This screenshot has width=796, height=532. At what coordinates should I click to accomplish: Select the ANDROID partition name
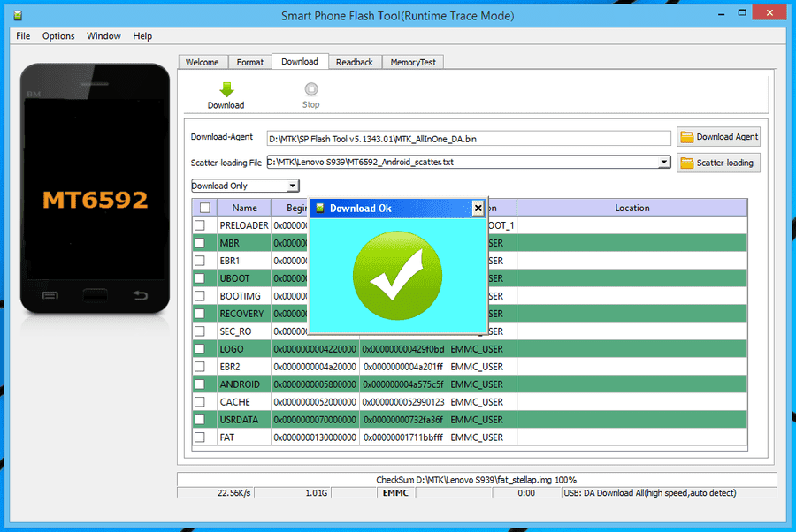(x=240, y=384)
